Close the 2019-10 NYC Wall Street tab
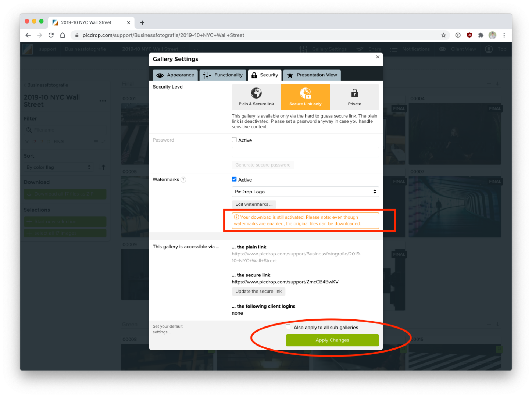Screen dimensions: 532x397 pyautogui.click(x=129, y=23)
